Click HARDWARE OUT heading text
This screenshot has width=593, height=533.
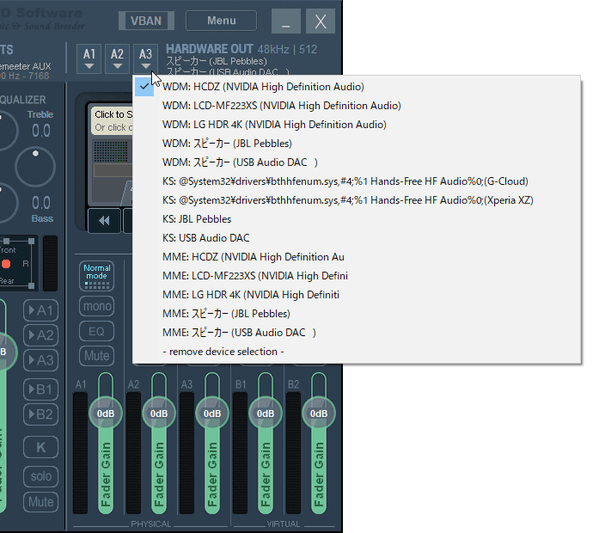point(209,49)
